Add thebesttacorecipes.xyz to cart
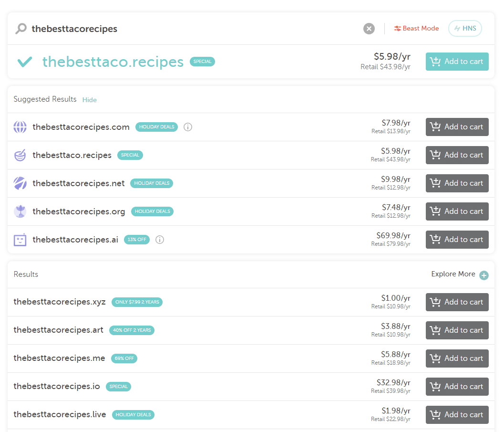504x432 pixels. [x=457, y=302]
